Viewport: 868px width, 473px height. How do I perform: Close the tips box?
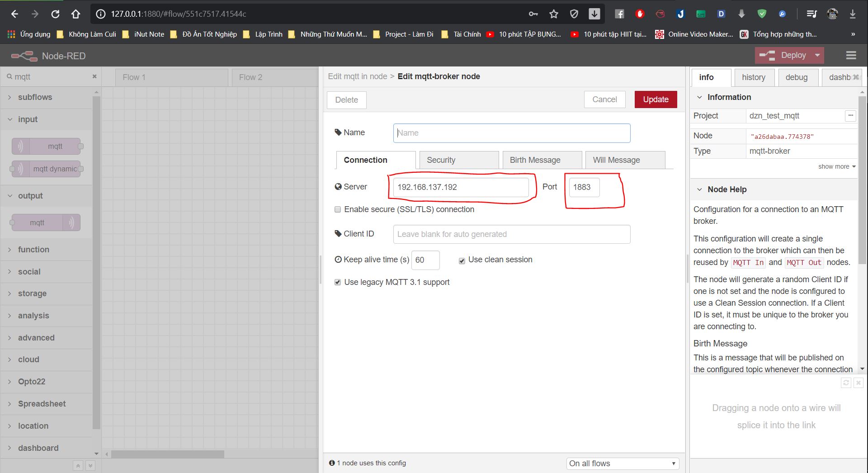tap(859, 383)
